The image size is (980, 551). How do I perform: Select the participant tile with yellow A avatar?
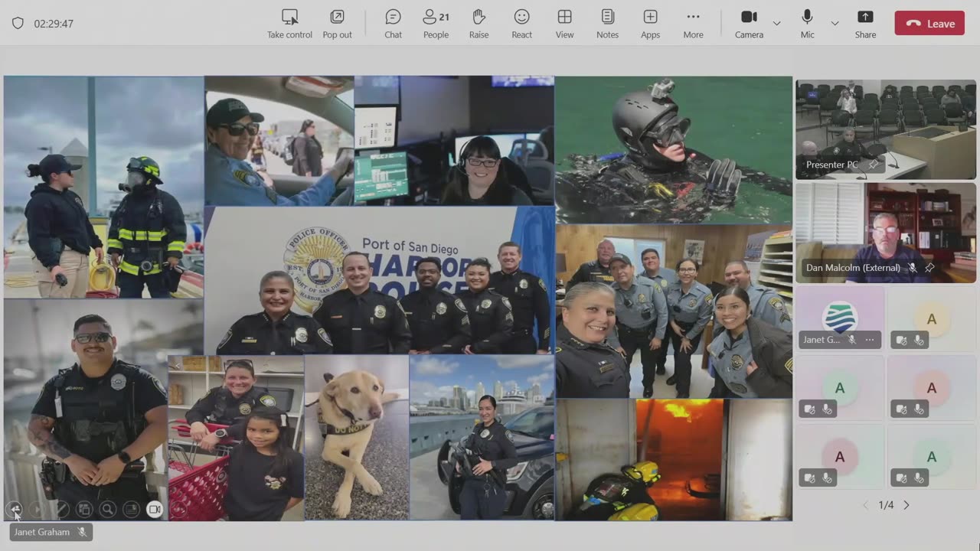pyautogui.click(x=932, y=318)
